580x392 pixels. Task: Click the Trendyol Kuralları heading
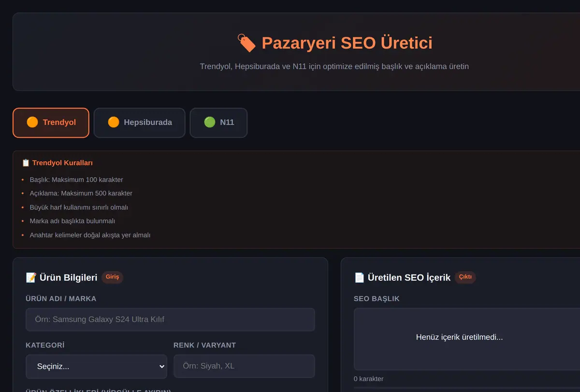62,163
